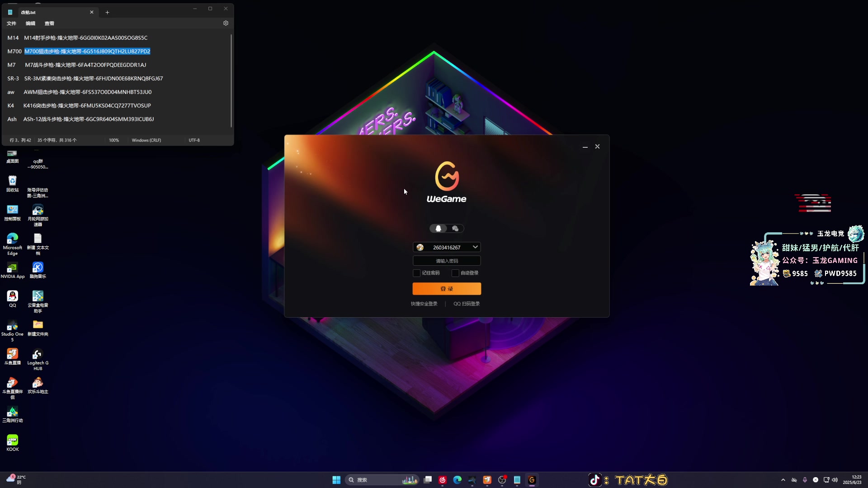Click the Notepad vertical scrollbar
868x488 pixels.
click(231, 81)
